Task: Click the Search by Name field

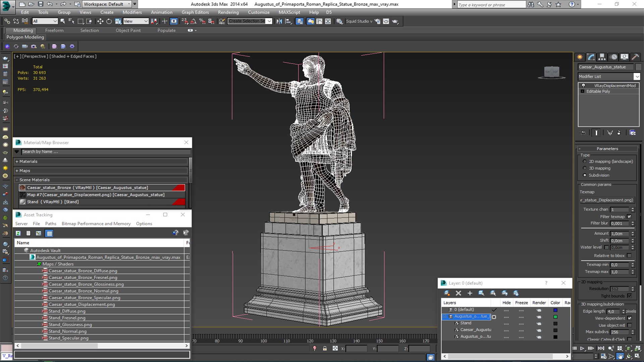Action: tap(106, 152)
